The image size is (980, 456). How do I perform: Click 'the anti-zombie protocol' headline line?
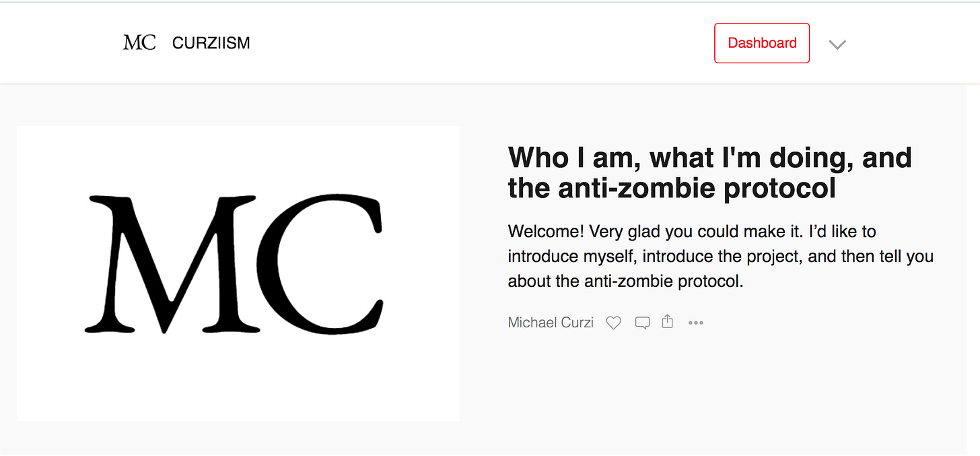[672, 188]
